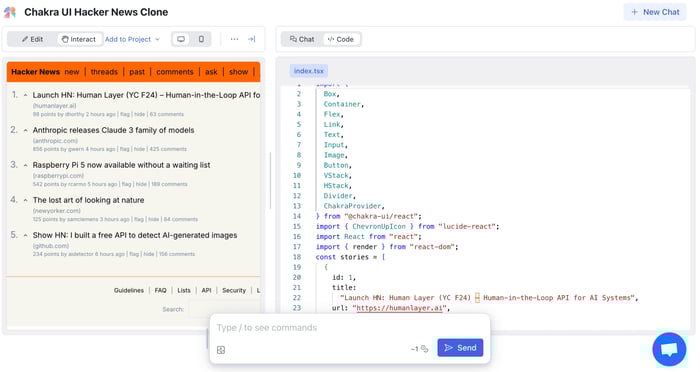Focus the 'Type / to see commands' input
The width and height of the screenshot is (700, 372).
coord(350,328)
